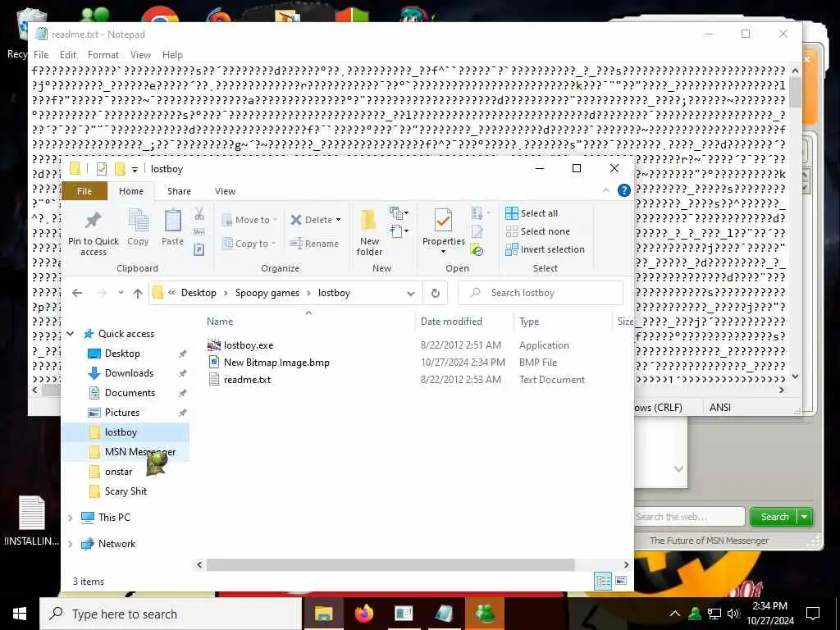Click the Copy path icon
Screen dimensions: 840x630
pyautogui.click(x=199, y=232)
